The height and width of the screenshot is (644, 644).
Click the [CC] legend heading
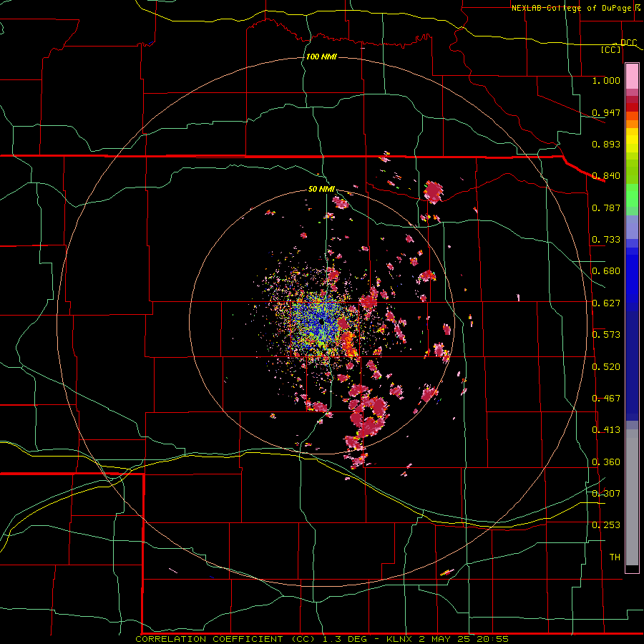pyautogui.click(x=611, y=49)
